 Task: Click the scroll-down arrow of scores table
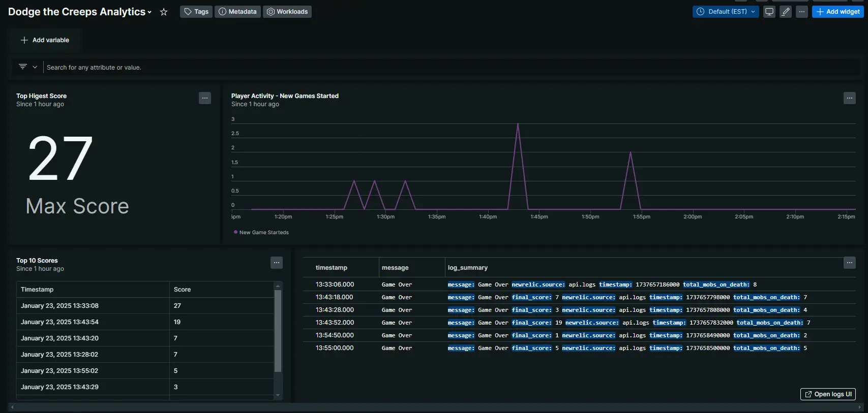(278, 395)
